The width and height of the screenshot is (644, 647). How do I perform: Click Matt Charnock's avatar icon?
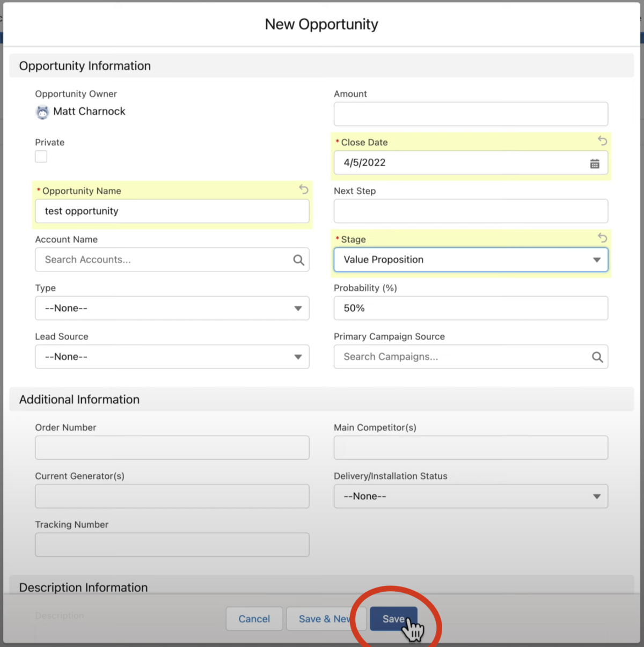coord(42,112)
